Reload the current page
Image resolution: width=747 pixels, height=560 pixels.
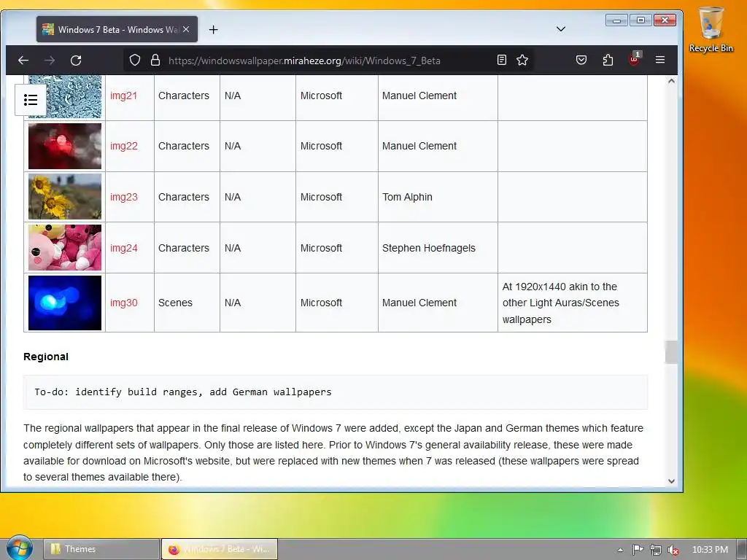pyautogui.click(x=76, y=61)
